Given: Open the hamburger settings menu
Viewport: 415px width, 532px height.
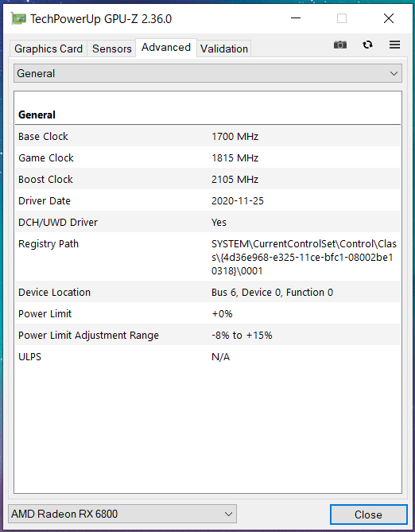Looking at the screenshot, I should coord(394,45).
